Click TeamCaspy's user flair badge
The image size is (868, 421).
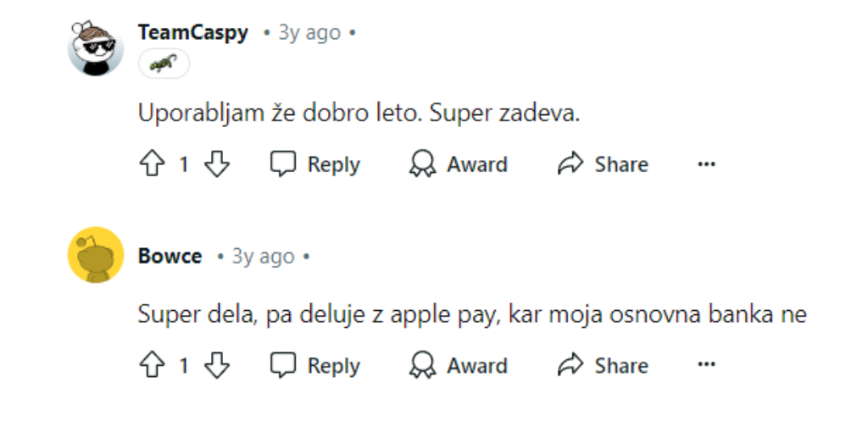point(164,64)
